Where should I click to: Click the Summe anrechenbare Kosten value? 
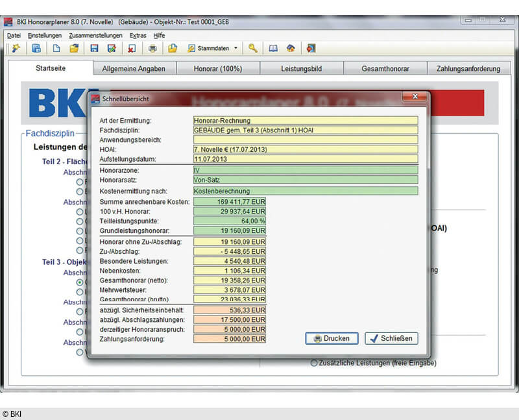[230, 202]
